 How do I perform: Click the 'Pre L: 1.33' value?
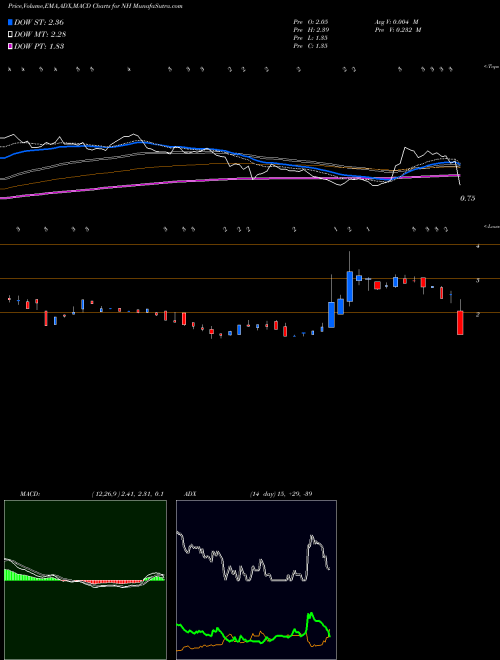311,38
